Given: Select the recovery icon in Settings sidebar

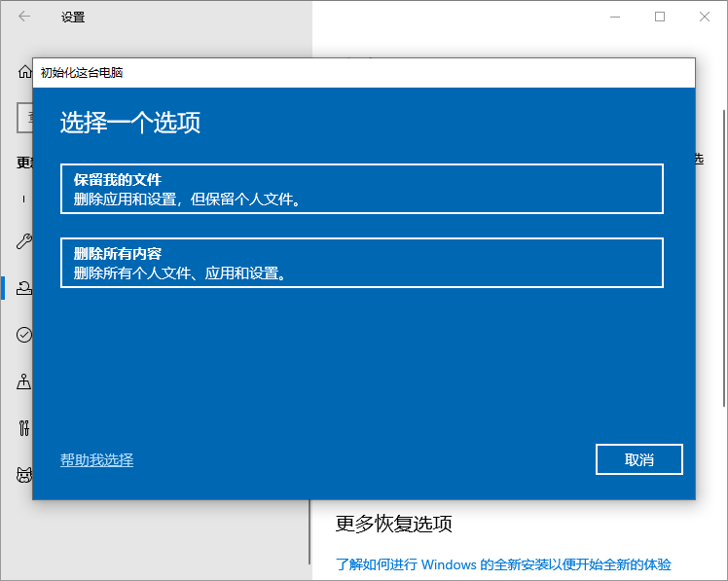Looking at the screenshot, I should tap(24, 288).
